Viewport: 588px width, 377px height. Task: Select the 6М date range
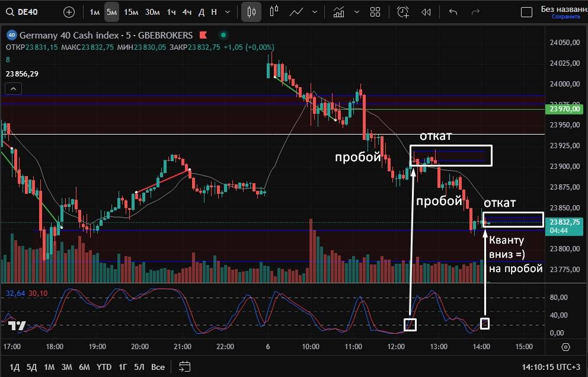pos(84,367)
